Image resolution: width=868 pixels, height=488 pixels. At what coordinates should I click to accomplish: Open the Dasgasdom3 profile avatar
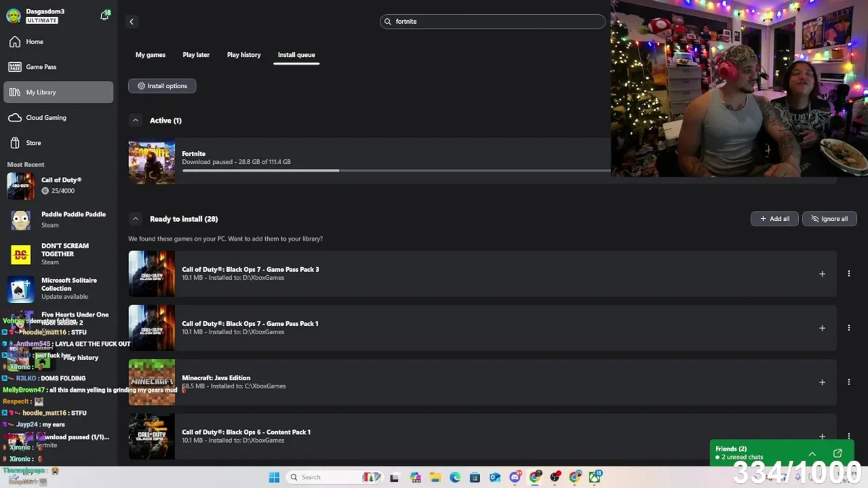[13, 16]
